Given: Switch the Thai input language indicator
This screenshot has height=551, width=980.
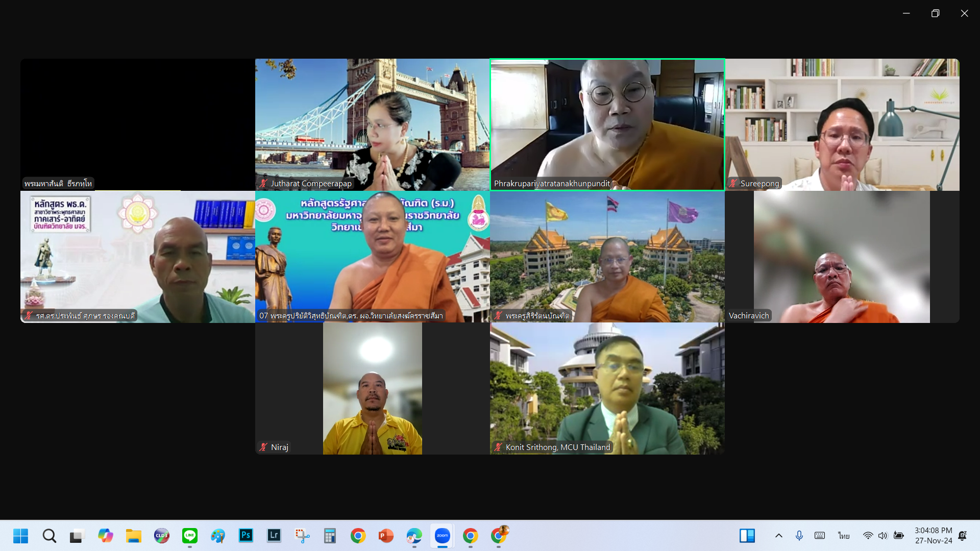Looking at the screenshot, I should coord(843,536).
